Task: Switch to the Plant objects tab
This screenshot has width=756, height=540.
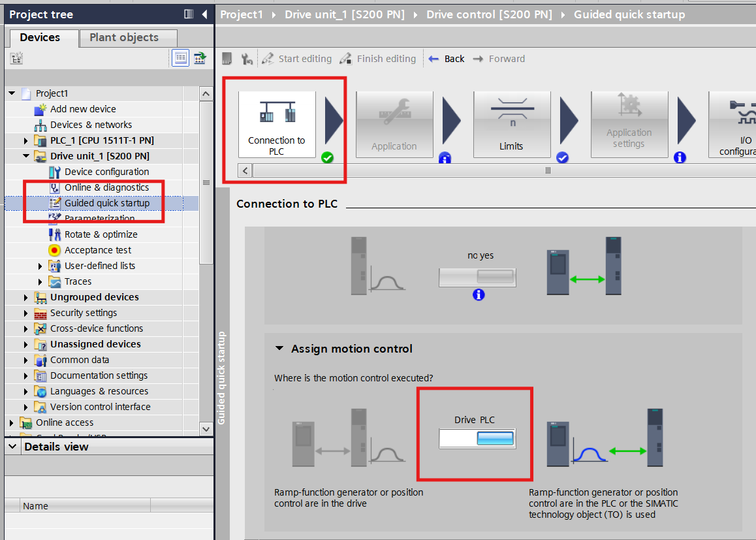Action: (124, 38)
